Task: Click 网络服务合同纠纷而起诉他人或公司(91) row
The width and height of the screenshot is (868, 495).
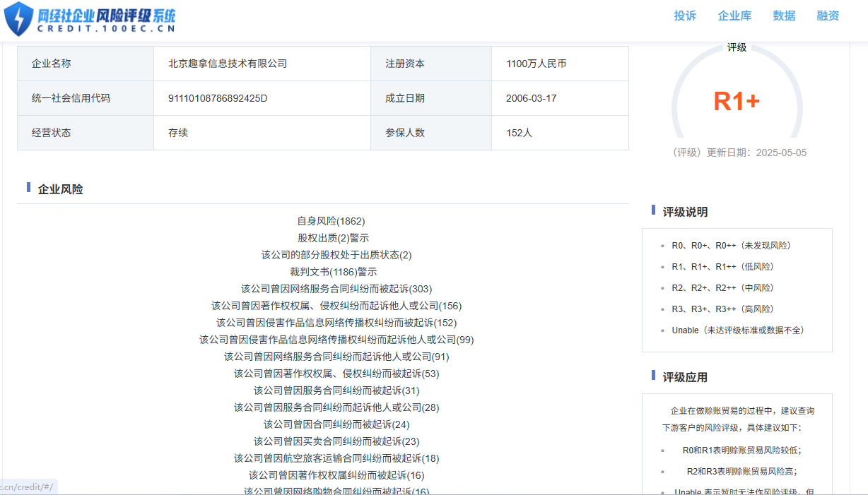Action: pos(336,357)
